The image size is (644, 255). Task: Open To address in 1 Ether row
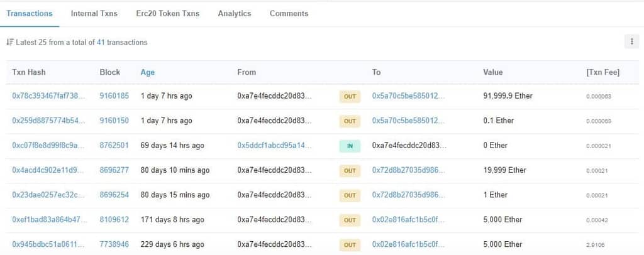click(x=408, y=195)
